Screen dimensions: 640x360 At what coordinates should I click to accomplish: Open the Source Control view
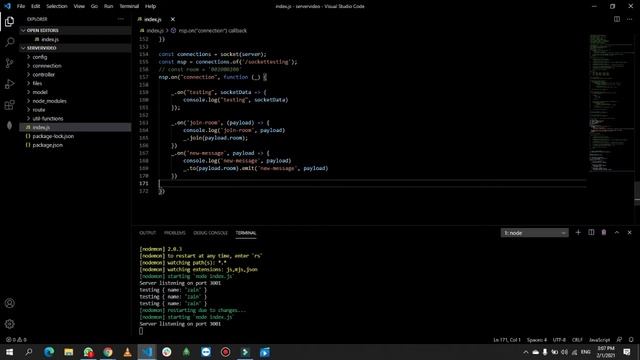coord(9,63)
